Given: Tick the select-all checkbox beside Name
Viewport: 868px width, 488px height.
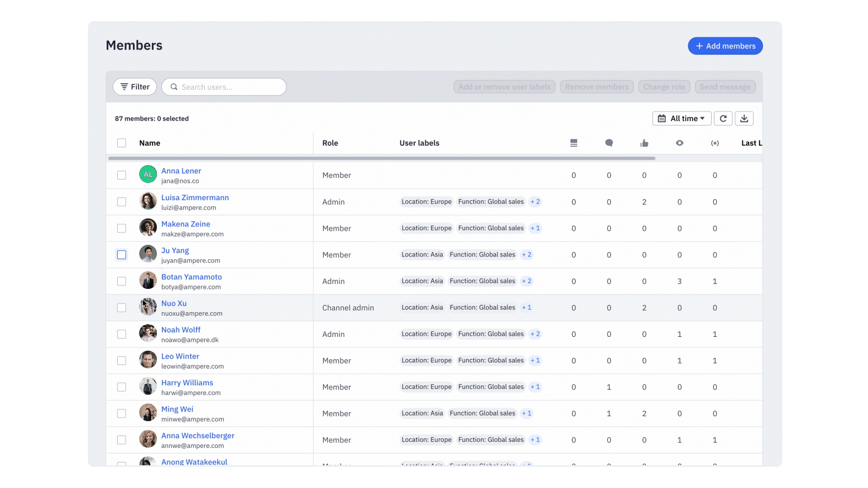Looking at the screenshot, I should (122, 143).
